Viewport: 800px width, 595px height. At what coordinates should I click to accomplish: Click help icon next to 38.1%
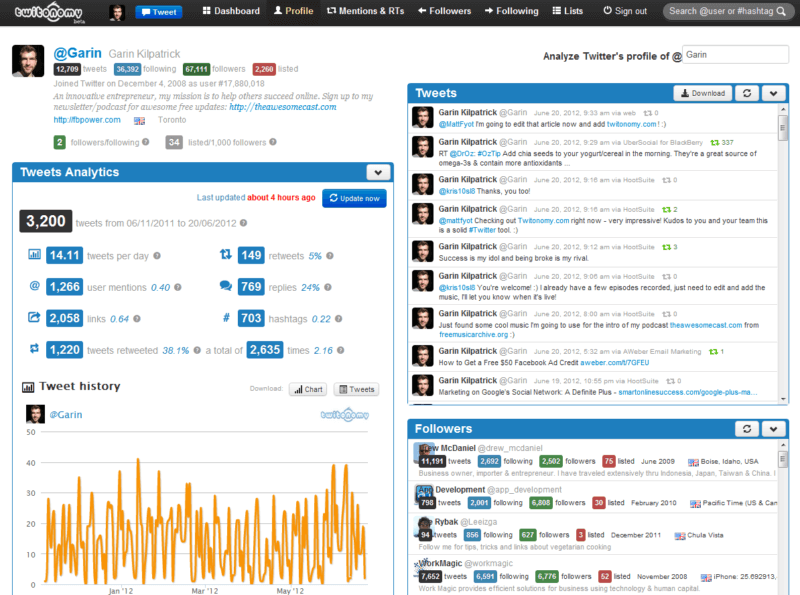tap(197, 350)
